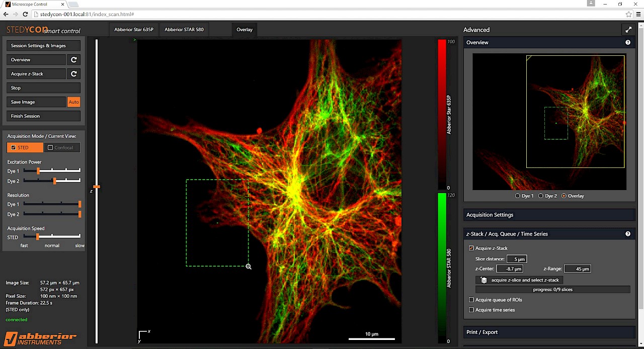The image size is (644, 349).
Task: Bookmark this page with star icon
Action: [628, 15]
